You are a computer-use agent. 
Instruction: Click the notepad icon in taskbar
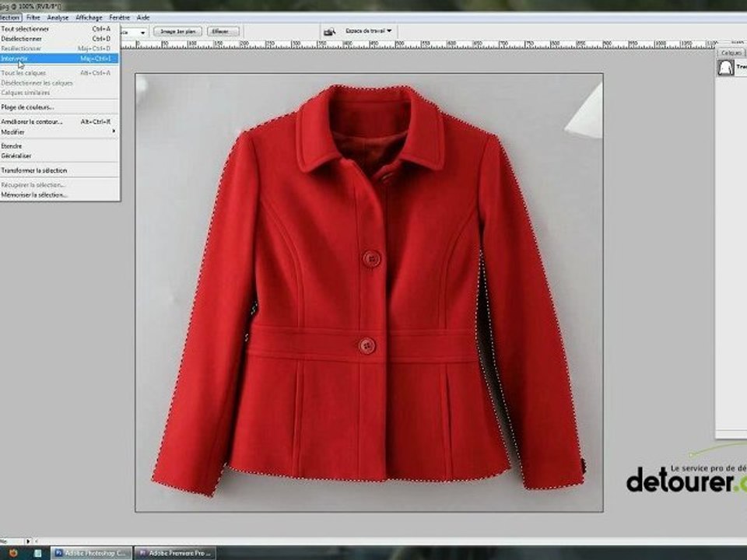(x=37, y=553)
